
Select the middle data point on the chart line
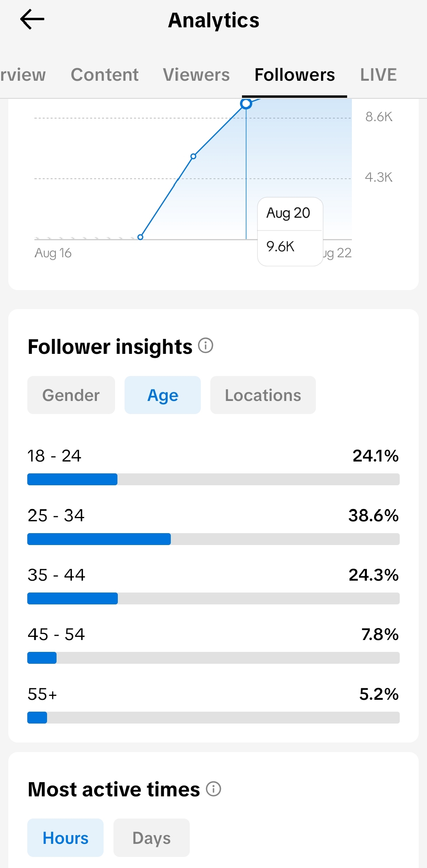(193, 156)
